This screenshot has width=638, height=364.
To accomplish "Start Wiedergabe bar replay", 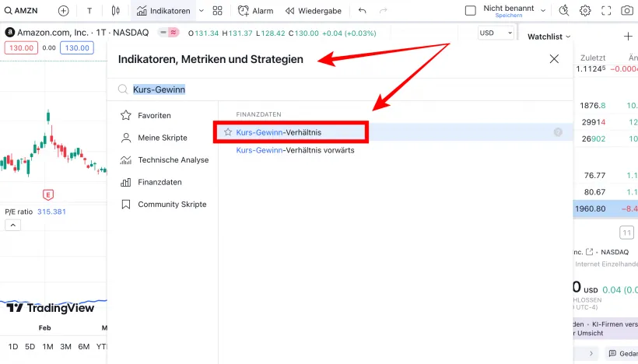I will pyautogui.click(x=313, y=11).
